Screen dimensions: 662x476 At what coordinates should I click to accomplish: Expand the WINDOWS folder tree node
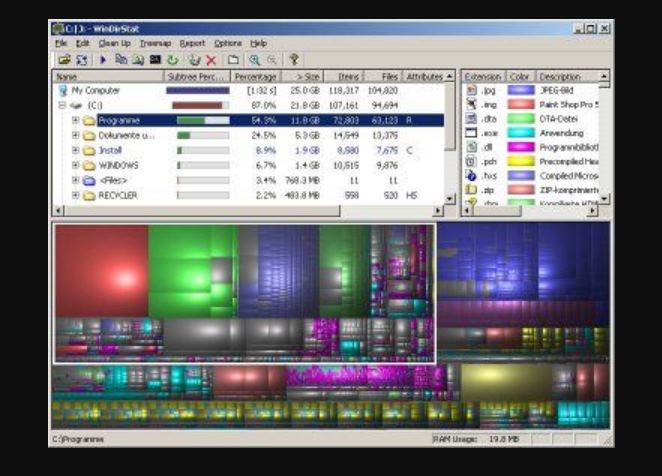[75, 165]
